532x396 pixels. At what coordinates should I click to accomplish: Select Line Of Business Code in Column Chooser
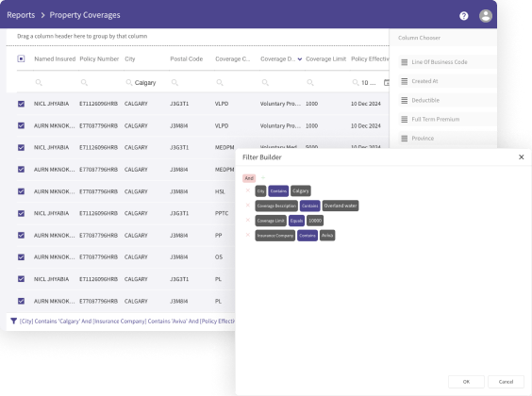(440, 62)
